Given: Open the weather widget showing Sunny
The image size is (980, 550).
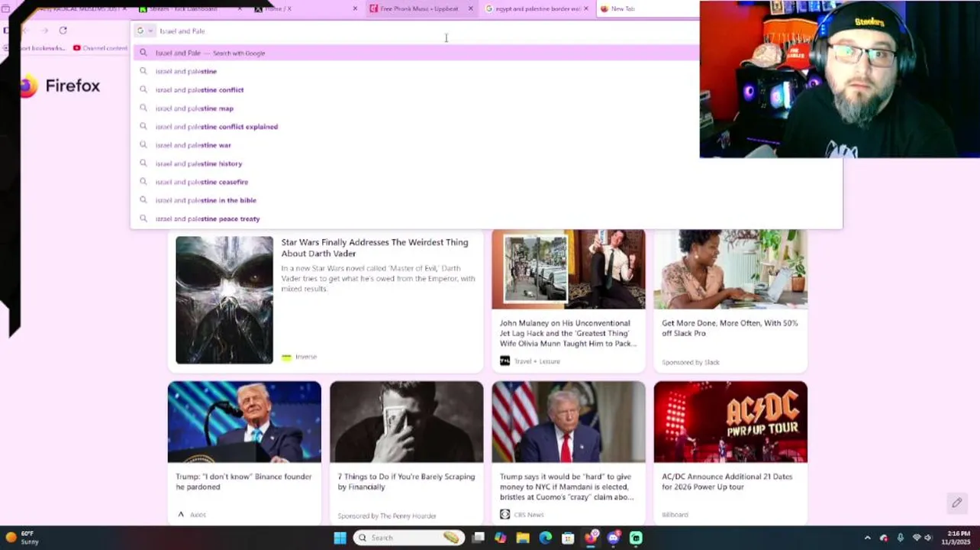Looking at the screenshot, I should point(21,538).
